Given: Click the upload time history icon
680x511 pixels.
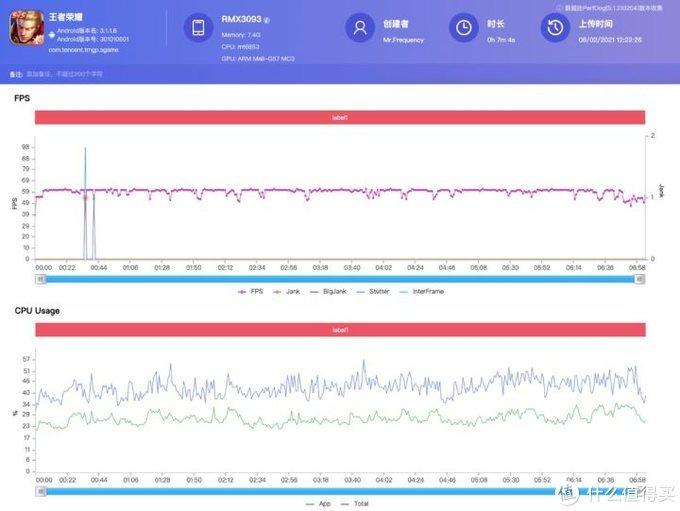Looking at the screenshot, I should [555, 28].
